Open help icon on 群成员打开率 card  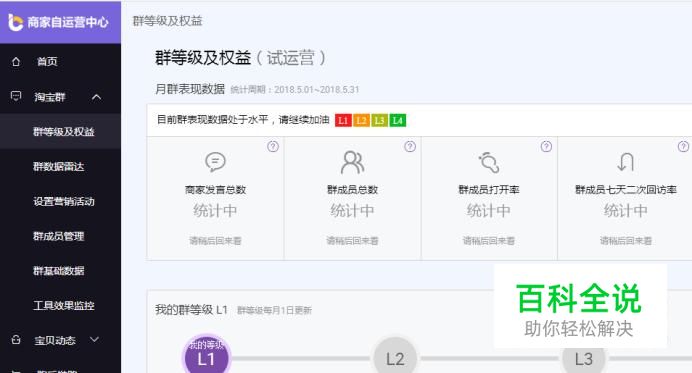(x=546, y=146)
